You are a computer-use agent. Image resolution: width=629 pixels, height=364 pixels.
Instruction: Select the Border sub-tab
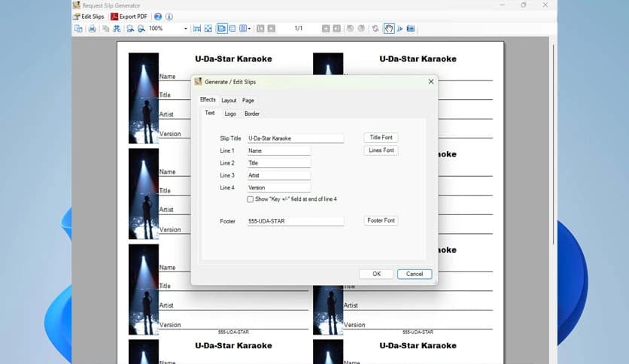click(x=252, y=114)
